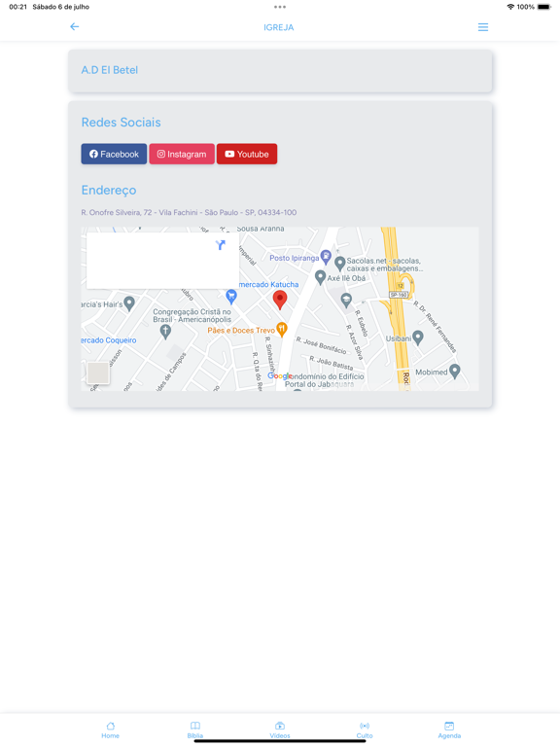The image size is (560, 747).
Task: Open the hamburger menu
Action: pos(483,27)
